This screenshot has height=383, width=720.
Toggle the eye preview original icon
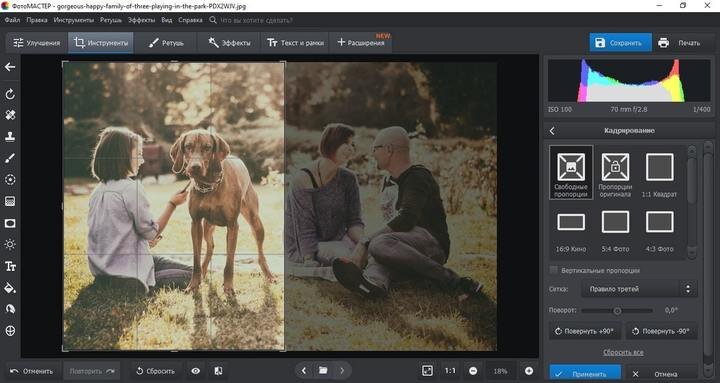[x=196, y=371]
